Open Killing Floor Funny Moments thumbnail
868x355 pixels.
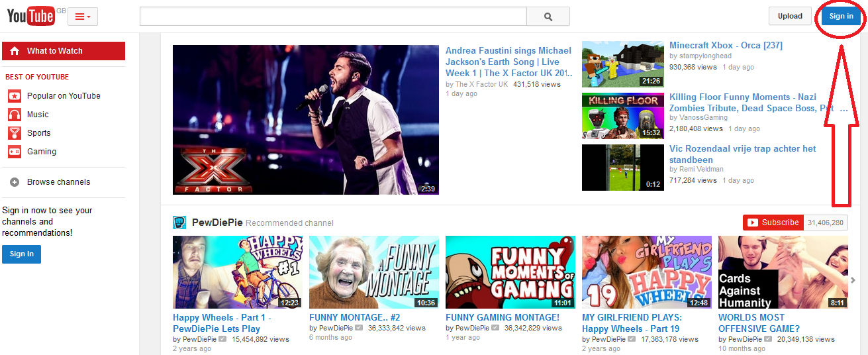pyautogui.click(x=622, y=116)
